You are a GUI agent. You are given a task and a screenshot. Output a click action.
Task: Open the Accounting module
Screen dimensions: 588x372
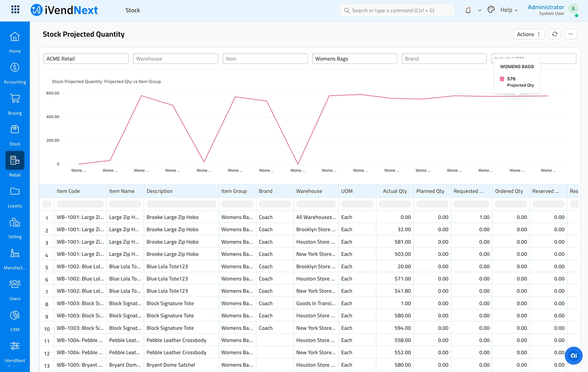(15, 72)
